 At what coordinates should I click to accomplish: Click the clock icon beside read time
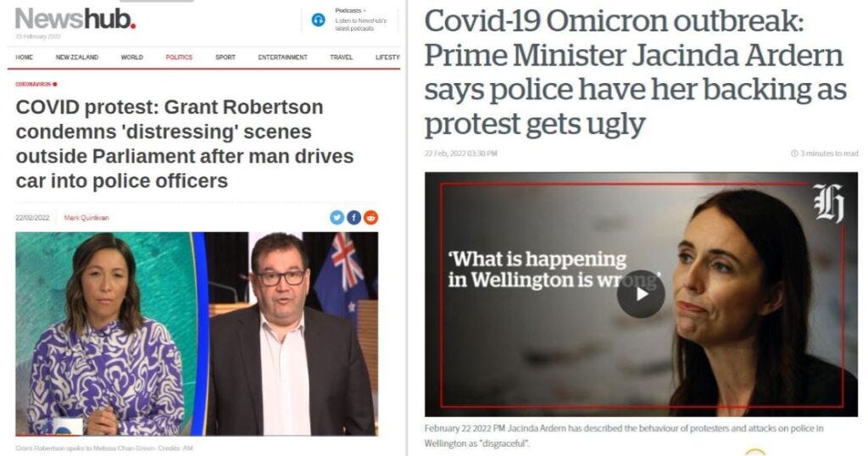coord(794,153)
